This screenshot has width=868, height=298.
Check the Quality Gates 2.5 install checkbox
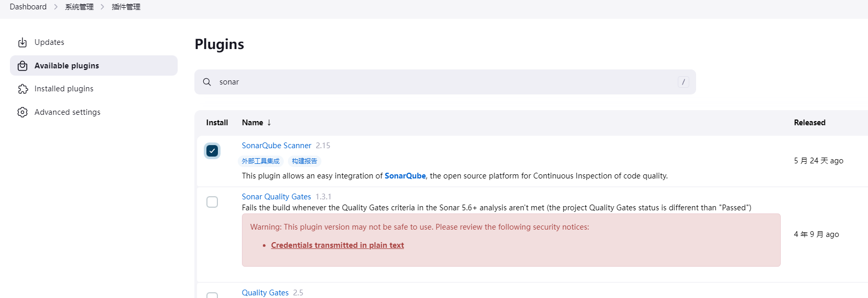[x=212, y=295]
